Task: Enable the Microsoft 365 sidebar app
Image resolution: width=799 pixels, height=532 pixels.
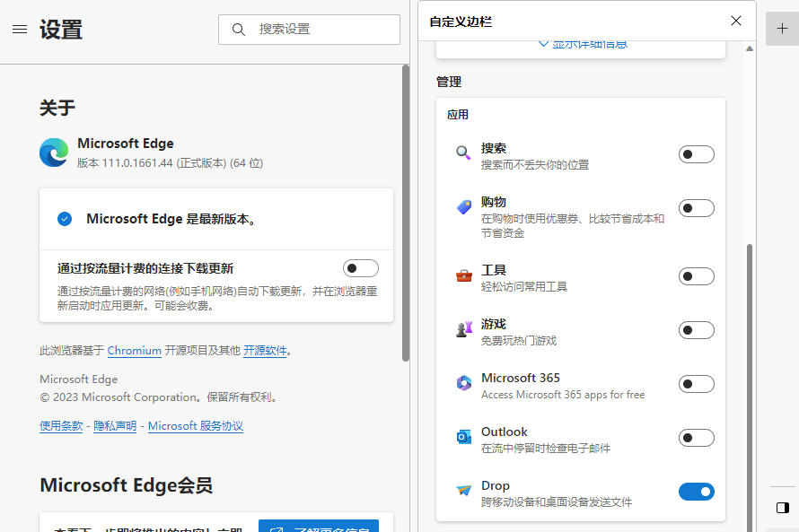Action: click(696, 384)
